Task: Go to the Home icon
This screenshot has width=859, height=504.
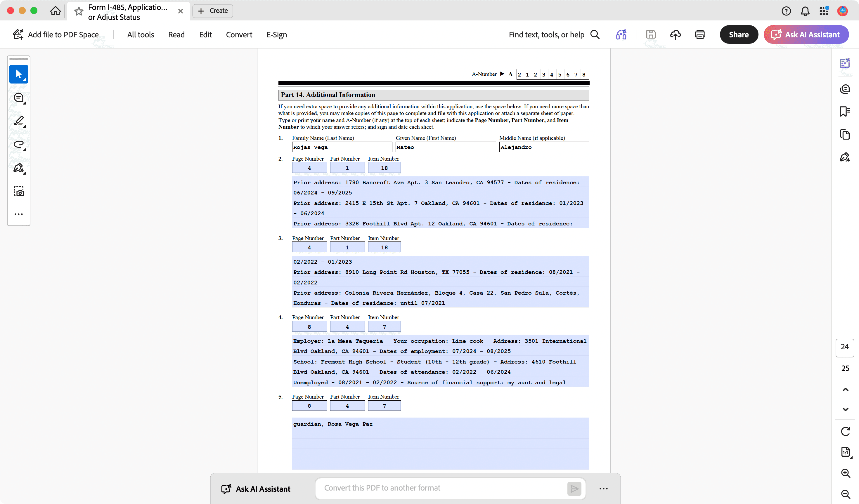Action: (x=55, y=11)
